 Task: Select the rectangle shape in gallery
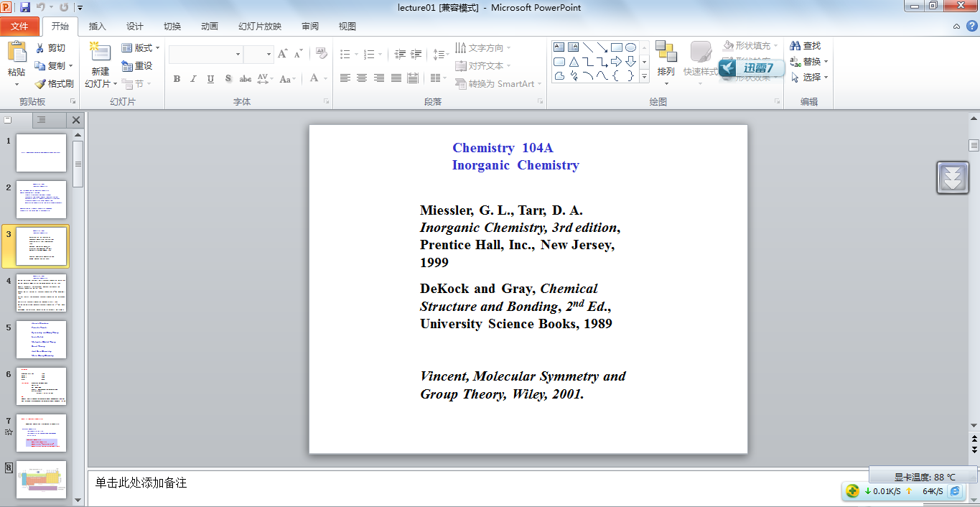coord(617,47)
